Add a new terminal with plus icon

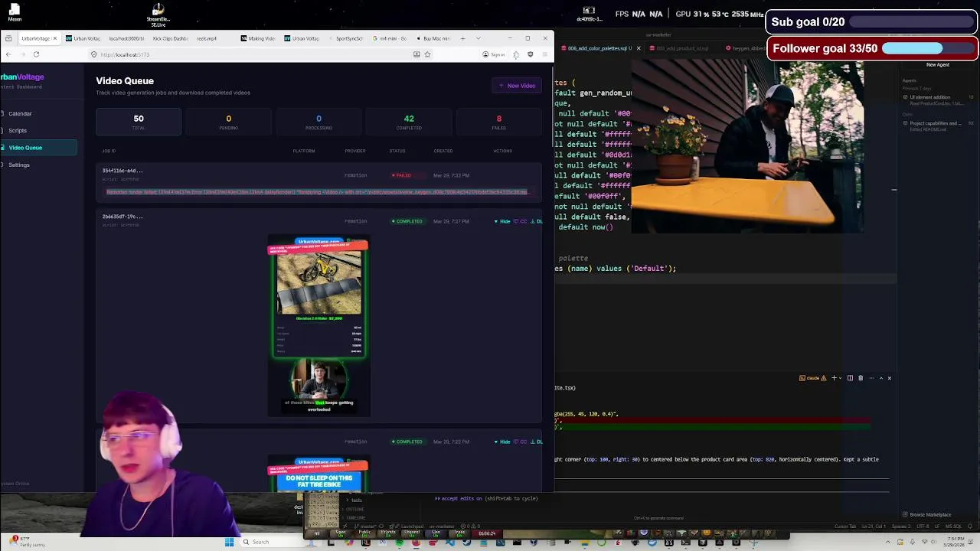click(x=834, y=378)
